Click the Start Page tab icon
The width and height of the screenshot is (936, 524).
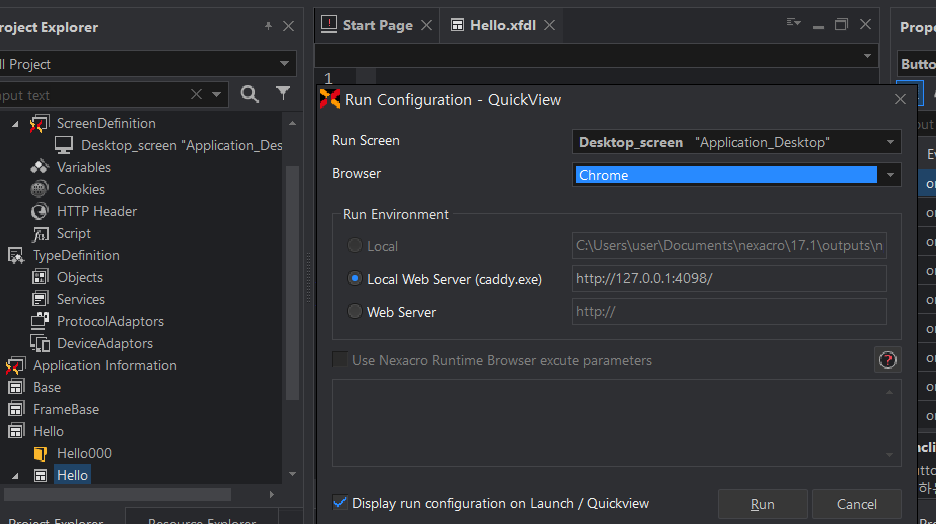329,24
